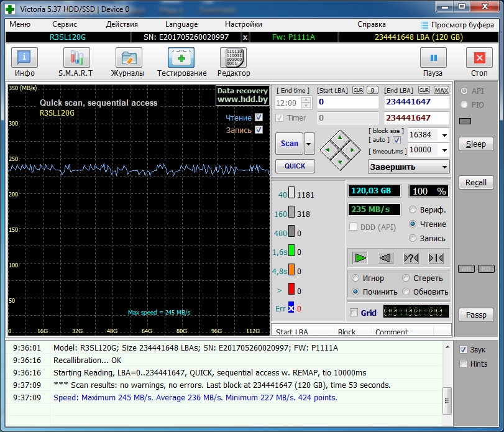Open the S.M.A.R.T attributes view

point(76,62)
